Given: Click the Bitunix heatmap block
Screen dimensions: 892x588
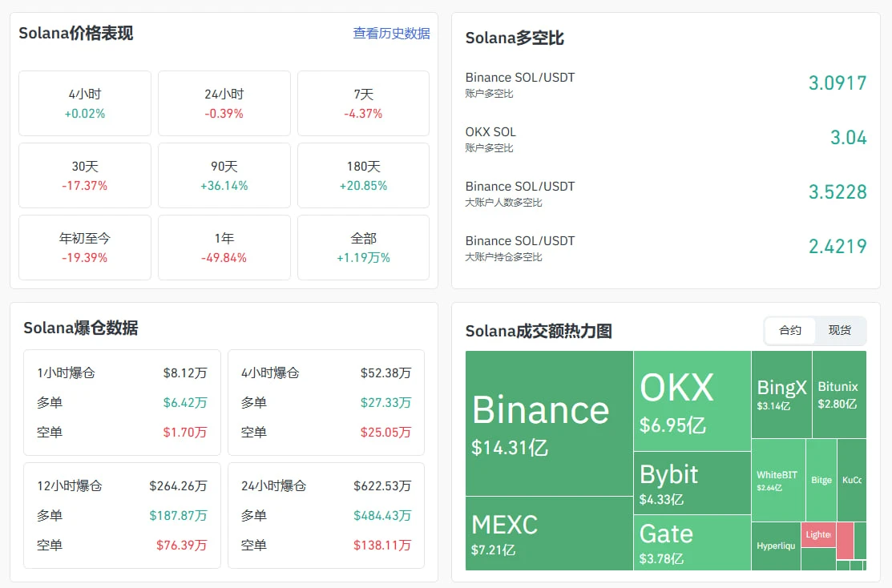Looking at the screenshot, I should point(840,395).
